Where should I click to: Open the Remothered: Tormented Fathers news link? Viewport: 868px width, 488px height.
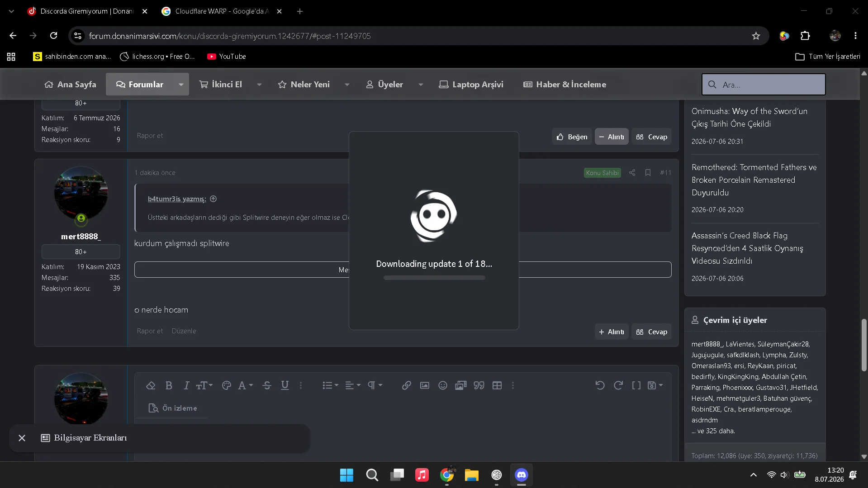tap(754, 180)
